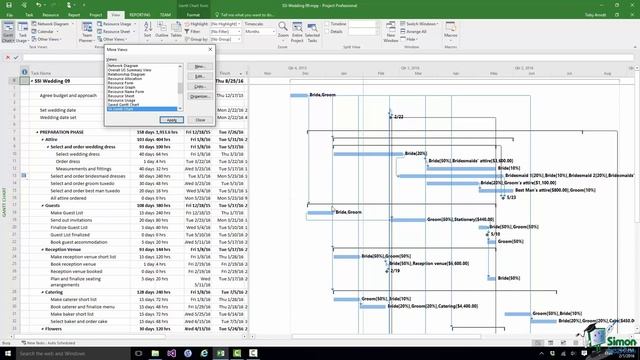The image size is (640, 360).
Task: Select the 'Book reception venue' task
Action: tap(73, 264)
